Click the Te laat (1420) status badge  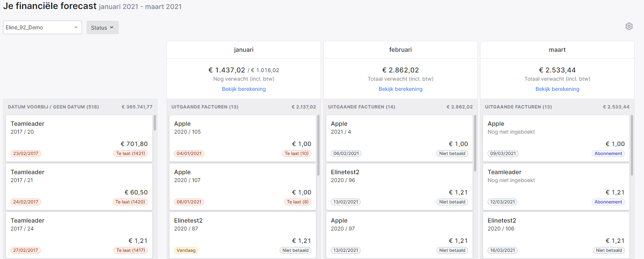(130, 202)
